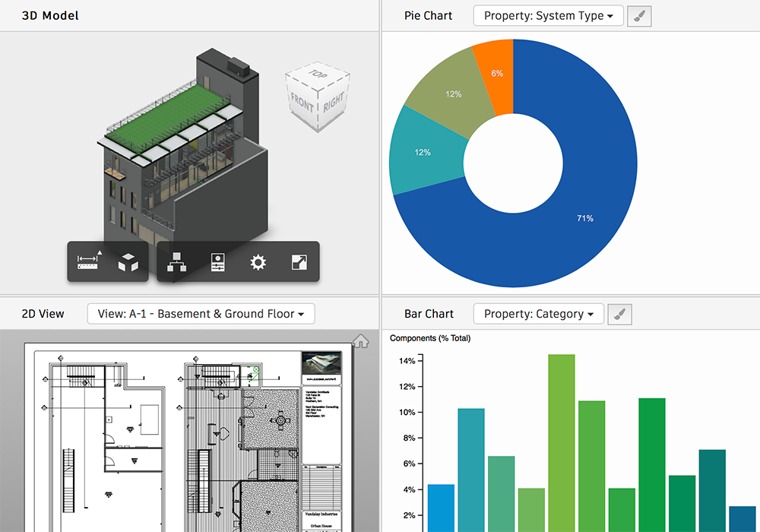Select the Measure tool in the 3D viewer
The image size is (760, 532).
(x=89, y=261)
